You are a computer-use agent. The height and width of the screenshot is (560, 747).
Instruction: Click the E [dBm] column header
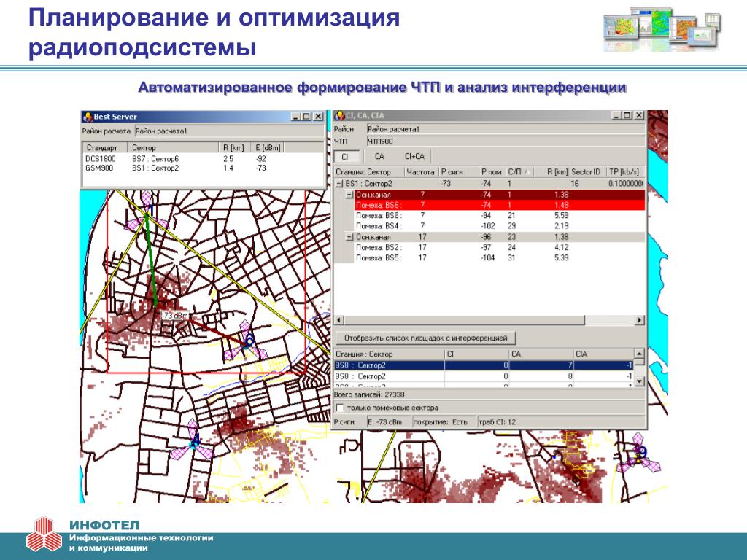pos(268,147)
